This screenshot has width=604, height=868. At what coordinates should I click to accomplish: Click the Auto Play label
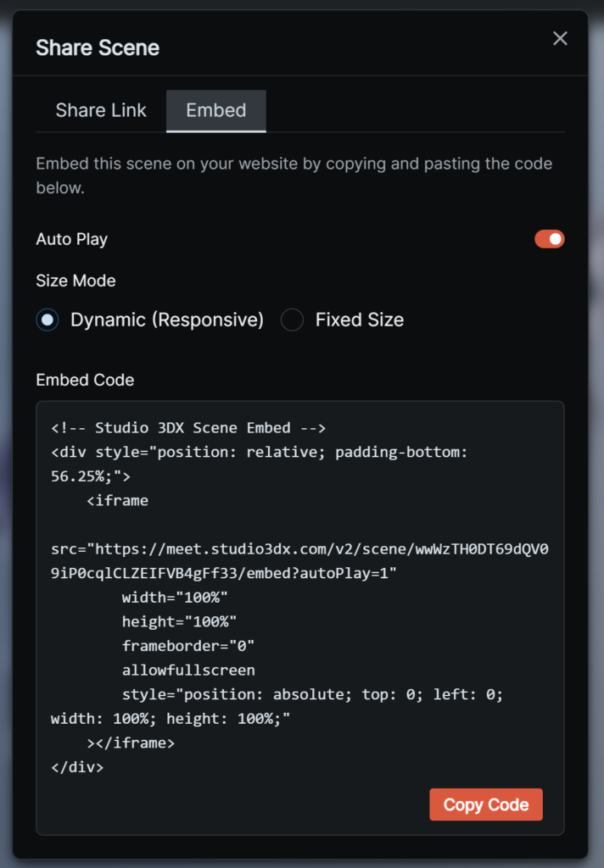(x=72, y=239)
